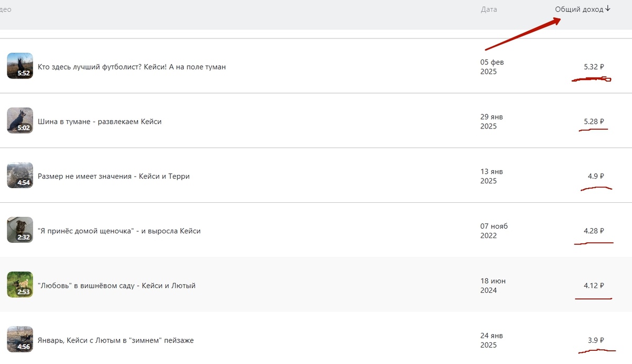Open thumbnail of the January landscape video
The width and height of the screenshot is (632, 364).
[20, 340]
